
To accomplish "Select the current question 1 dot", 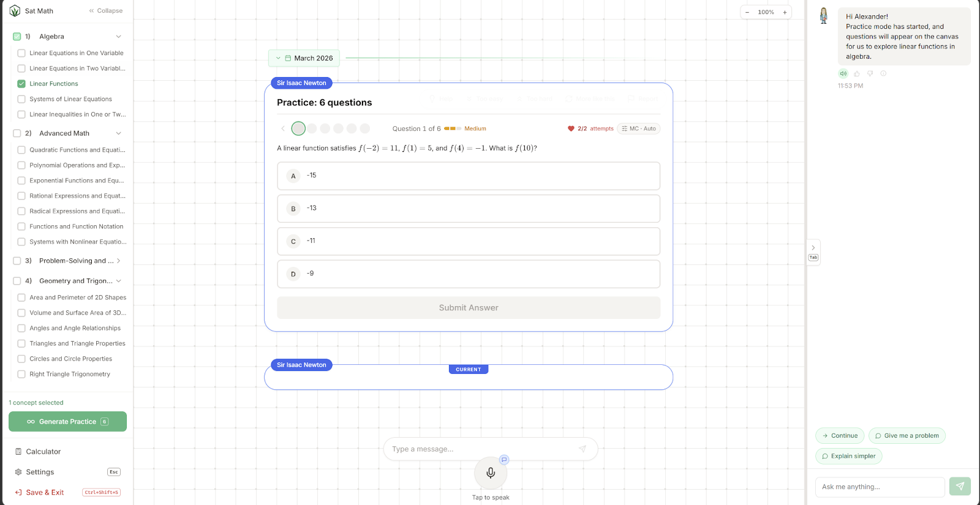I will click(x=298, y=129).
